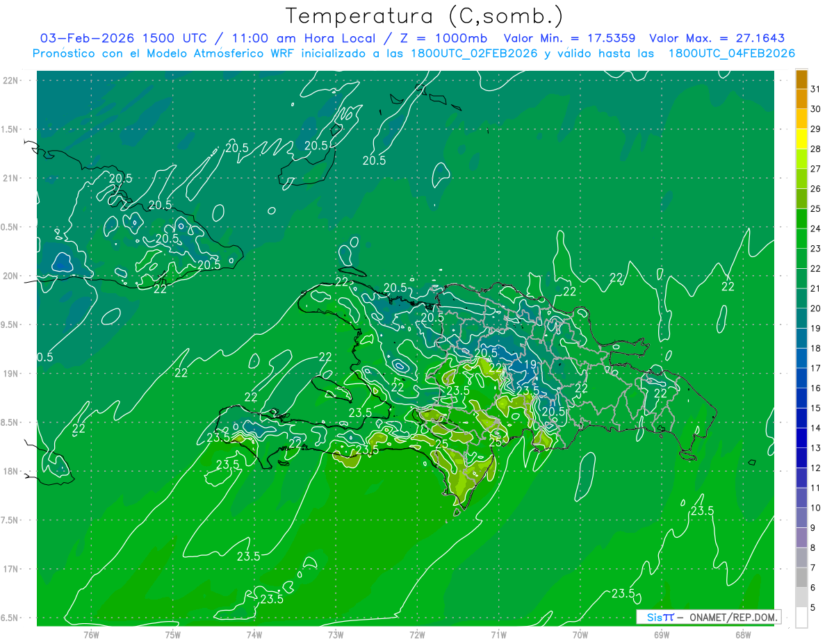Image resolution: width=834 pixels, height=644 pixels.
Task: Click the "69W" longitude axis label
Action: pos(662,635)
